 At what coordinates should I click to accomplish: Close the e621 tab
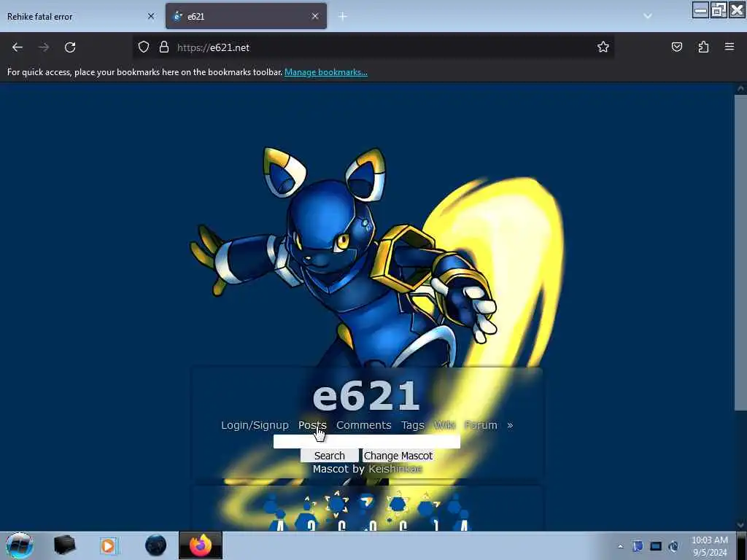pos(315,16)
